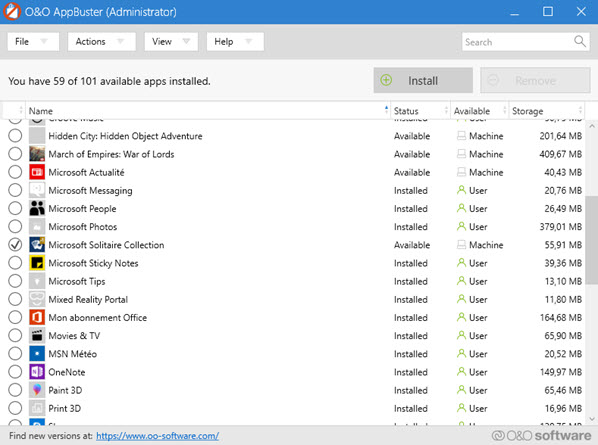The width and height of the screenshot is (598, 445).
Task: Click the Microsoft Actualité red icon
Action: (37, 172)
